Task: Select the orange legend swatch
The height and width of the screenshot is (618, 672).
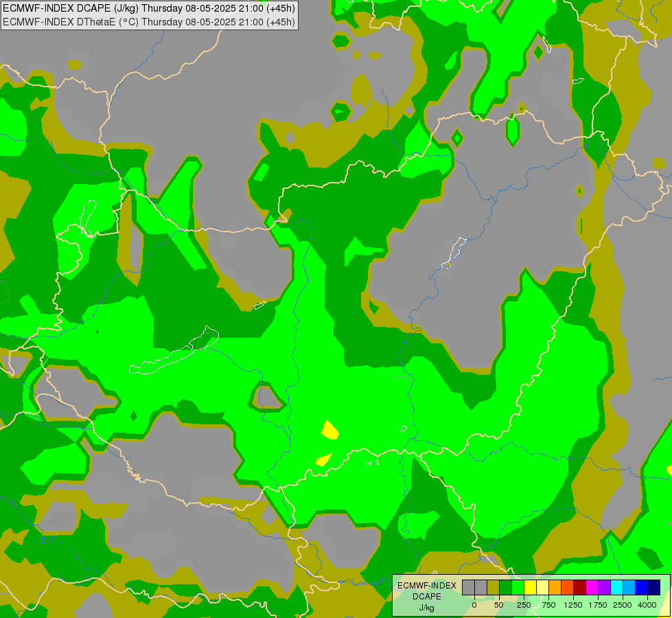Action: [x=555, y=588]
